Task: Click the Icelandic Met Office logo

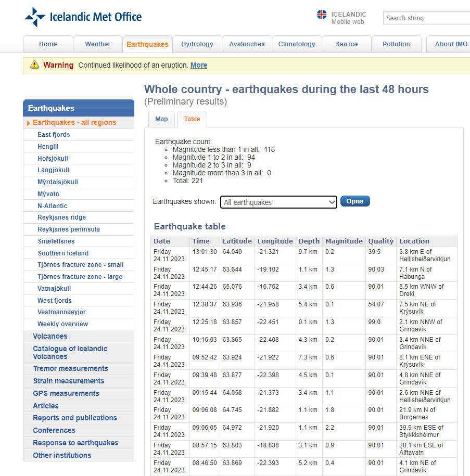Action: point(83,17)
